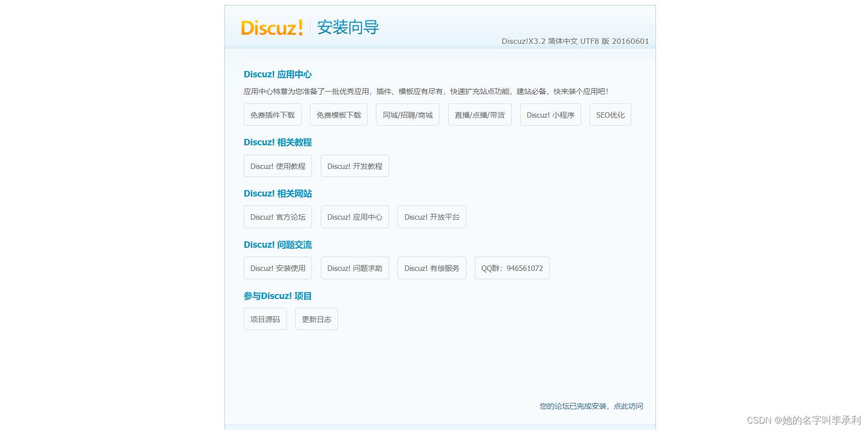Viewport: 868px width, 430px height.
Task: Click the Discuz! 相关网站 section heading
Action: coord(278,194)
